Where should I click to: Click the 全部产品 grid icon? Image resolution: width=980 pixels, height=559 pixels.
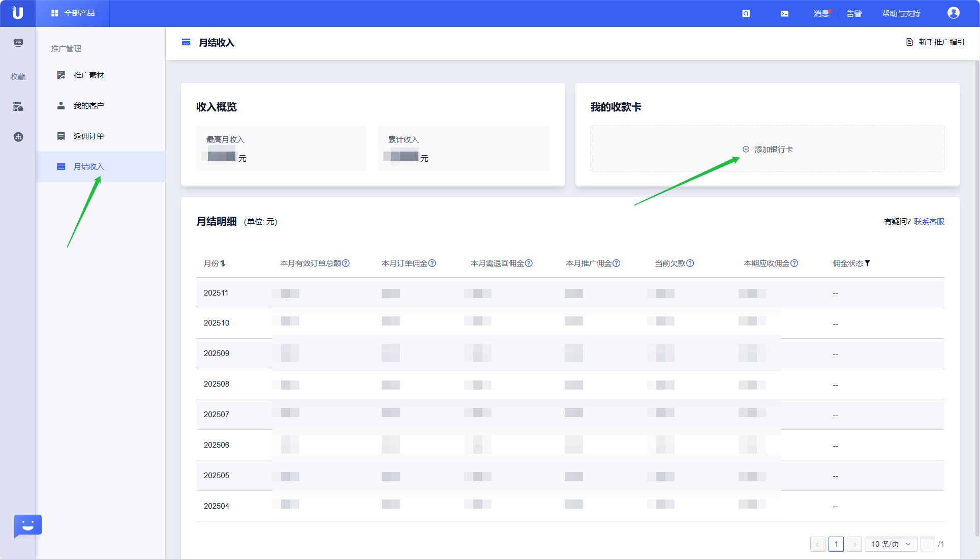pyautogui.click(x=55, y=13)
